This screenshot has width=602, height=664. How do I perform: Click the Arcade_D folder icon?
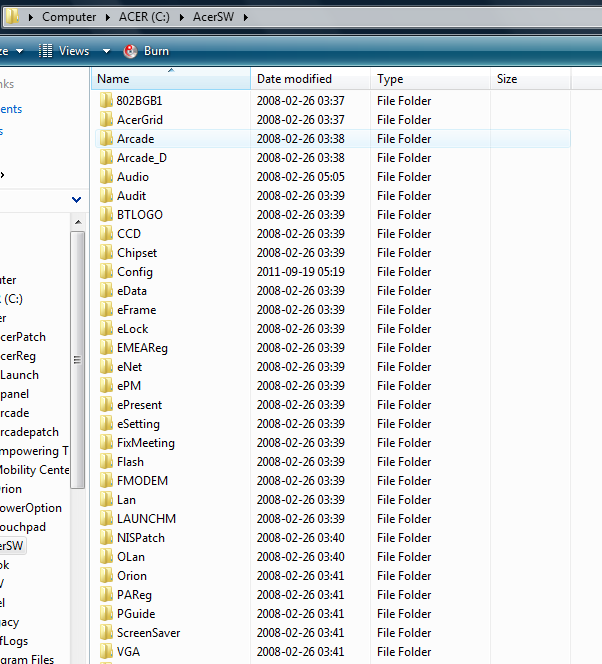(106, 158)
